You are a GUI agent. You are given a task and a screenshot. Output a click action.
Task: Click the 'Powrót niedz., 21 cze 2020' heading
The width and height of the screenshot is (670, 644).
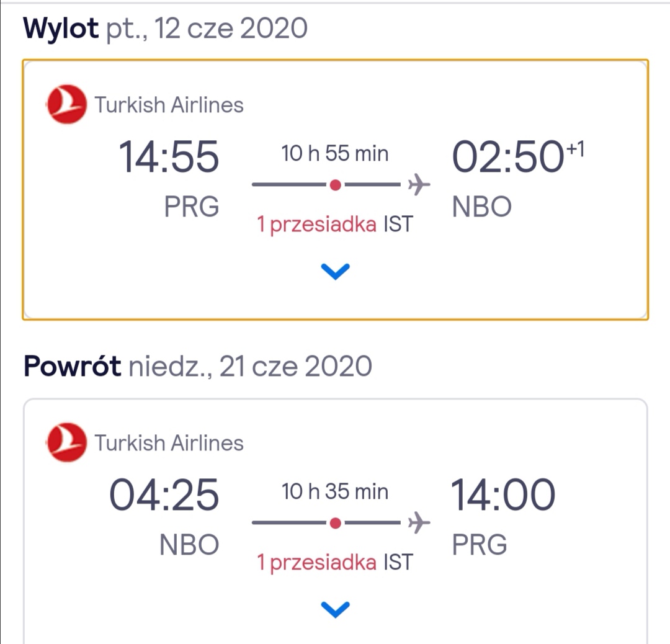[x=198, y=366]
